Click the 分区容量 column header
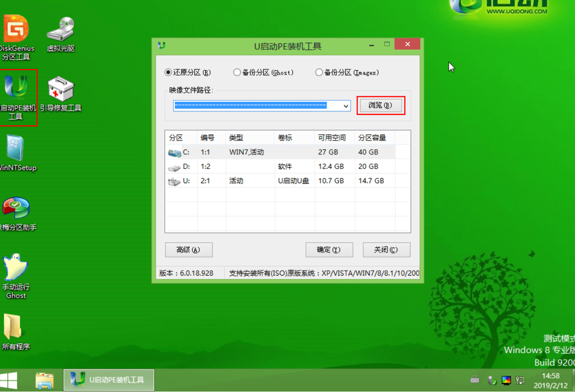The image size is (575, 392). [375, 138]
